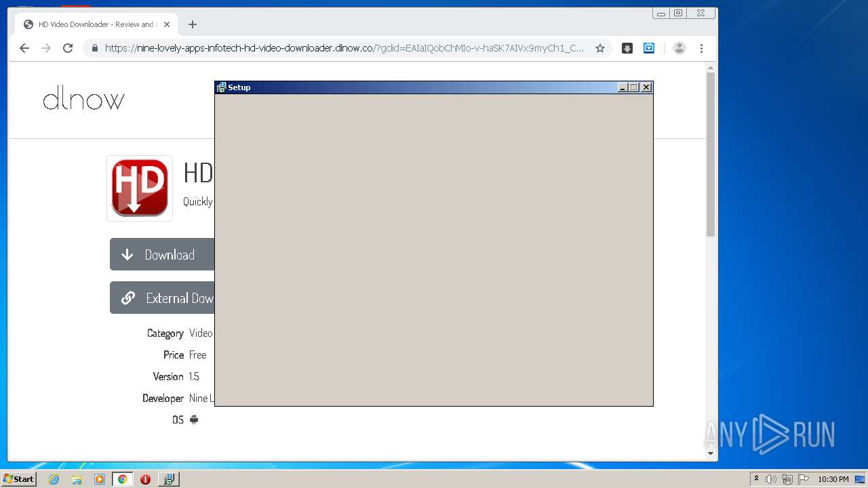
Task: Click the Category label text
Action: coord(165,333)
